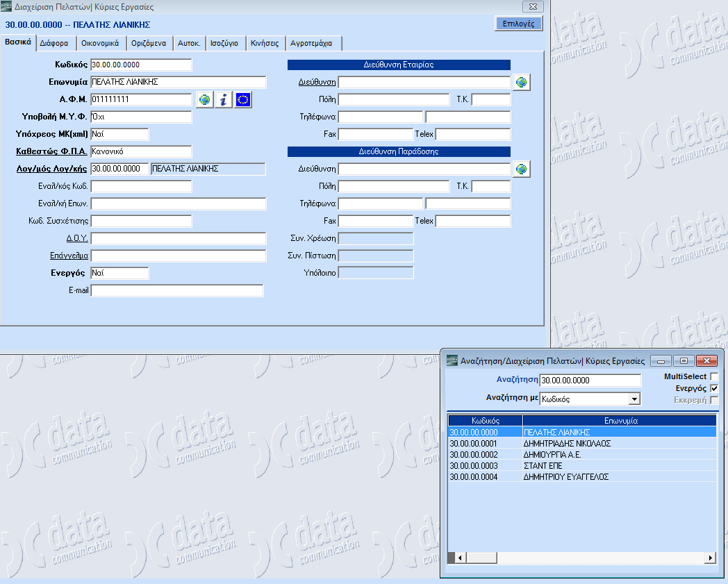Switch to the Ισοζύγιο tab

224,43
